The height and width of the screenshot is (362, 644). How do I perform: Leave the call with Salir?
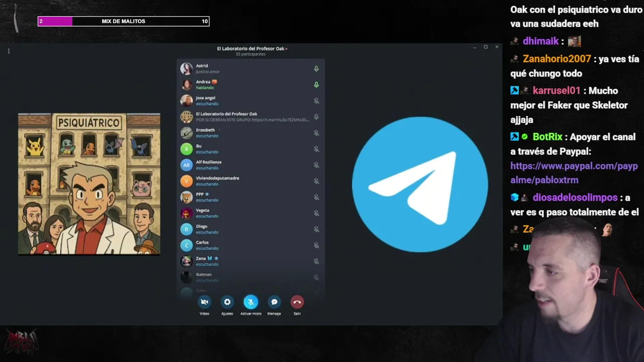pos(297,302)
